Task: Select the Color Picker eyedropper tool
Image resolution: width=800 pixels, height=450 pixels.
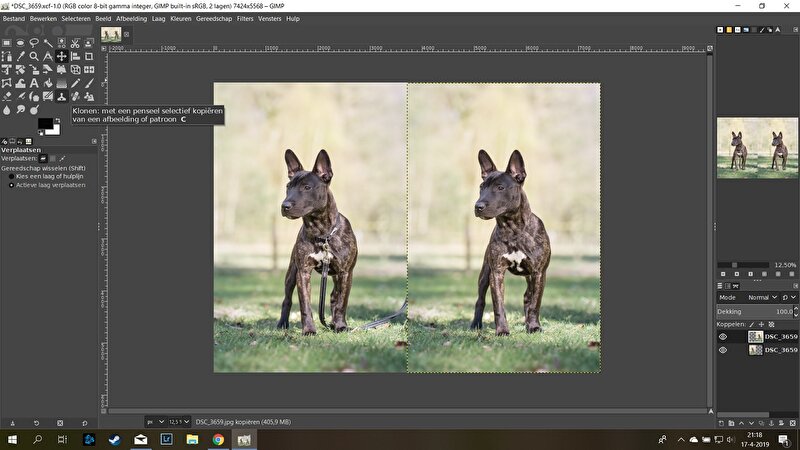Action: (20, 56)
